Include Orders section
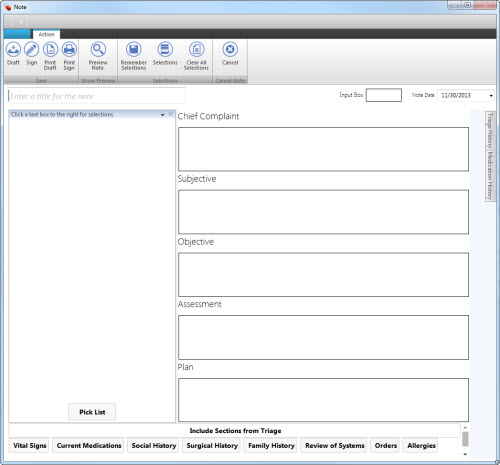The image size is (500, 465). [x=386, y=446]
